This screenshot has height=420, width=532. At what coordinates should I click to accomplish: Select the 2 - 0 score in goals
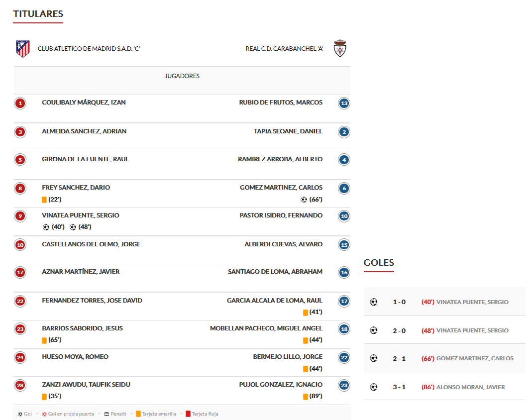pyautogui.click(x=399, y=331)
